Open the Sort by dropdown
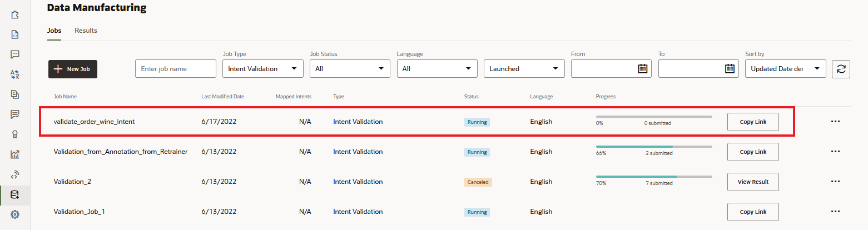This screenshot has width=868, height=230. pos(785,69)
